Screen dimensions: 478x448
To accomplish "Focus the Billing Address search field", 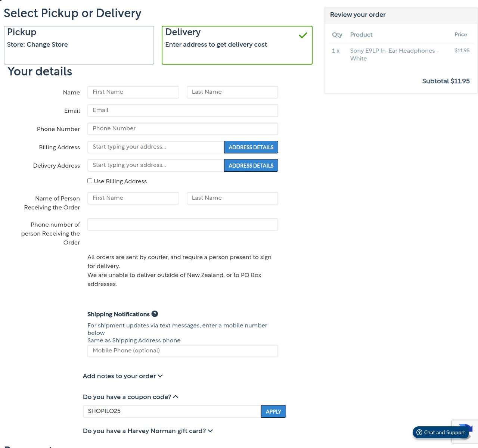I will coord(156,147).
